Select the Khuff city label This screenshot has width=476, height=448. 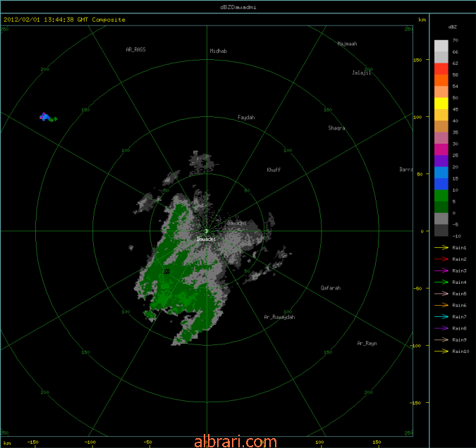click(x=274, y=170)
